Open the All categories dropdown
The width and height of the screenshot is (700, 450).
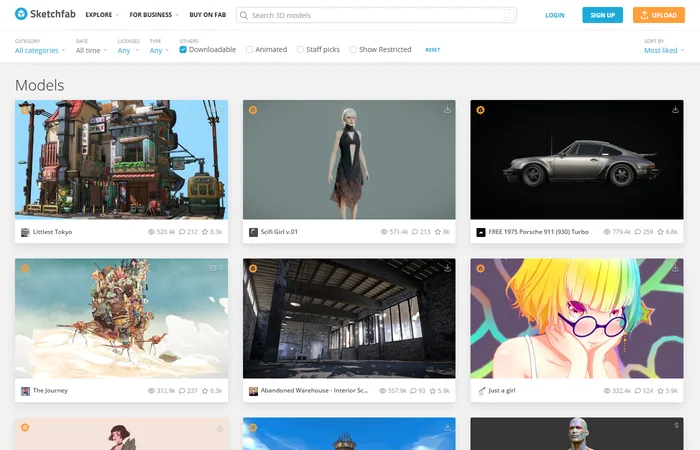pyautogui.click(x=40, y=50)
